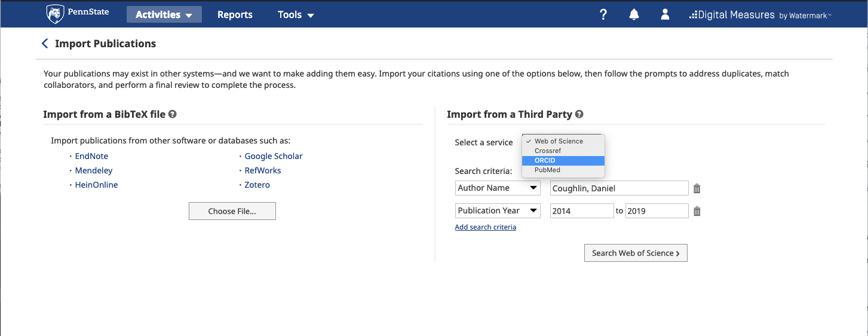Open the Publication Year criteria dropdown
This screenshot has width=868, height=336.
497,211
